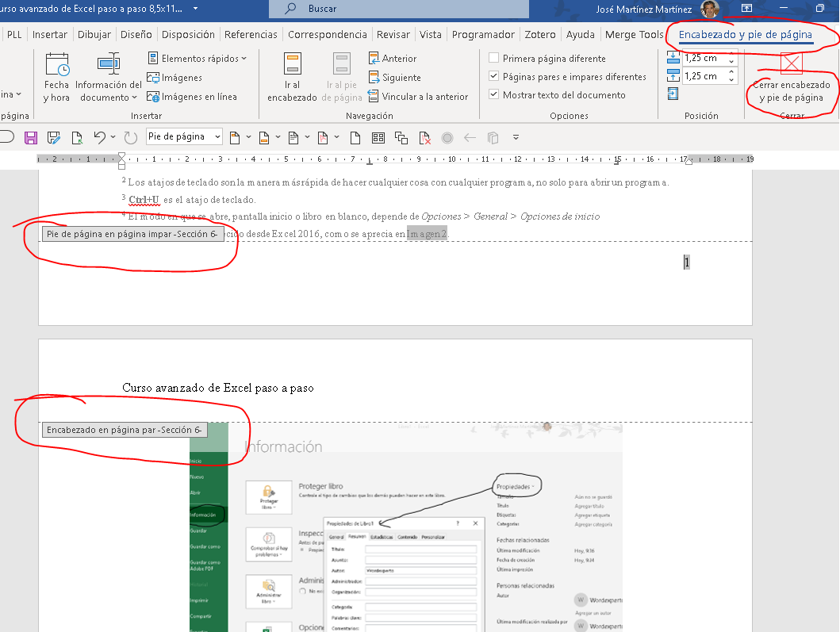
Task: Open document title dropdown arrow
Action: click(x=196, y=9)
